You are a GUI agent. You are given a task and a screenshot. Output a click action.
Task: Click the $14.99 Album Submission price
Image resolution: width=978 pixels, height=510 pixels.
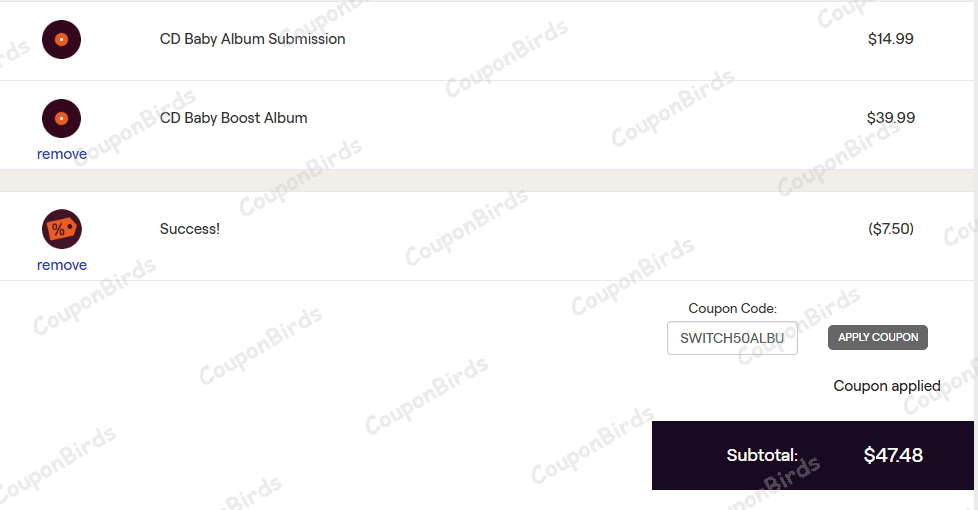[x=890, y=39]
